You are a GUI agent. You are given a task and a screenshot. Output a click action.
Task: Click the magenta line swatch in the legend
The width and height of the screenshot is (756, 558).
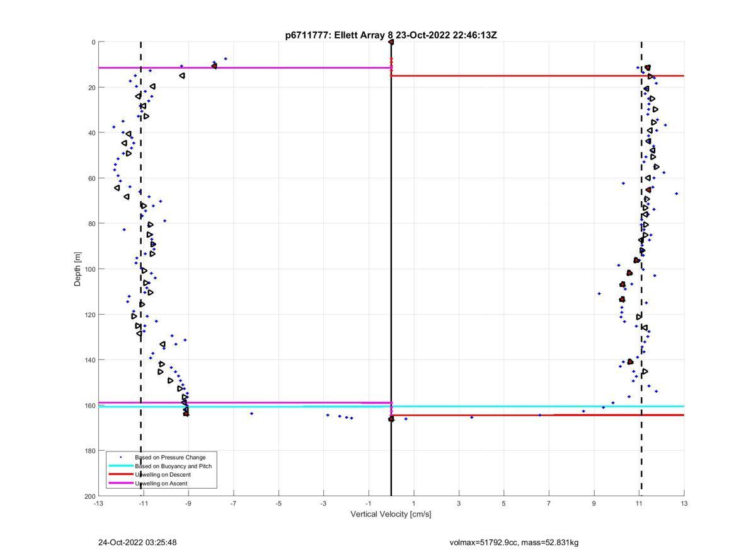pyautogui.click(x=120, y=484)
